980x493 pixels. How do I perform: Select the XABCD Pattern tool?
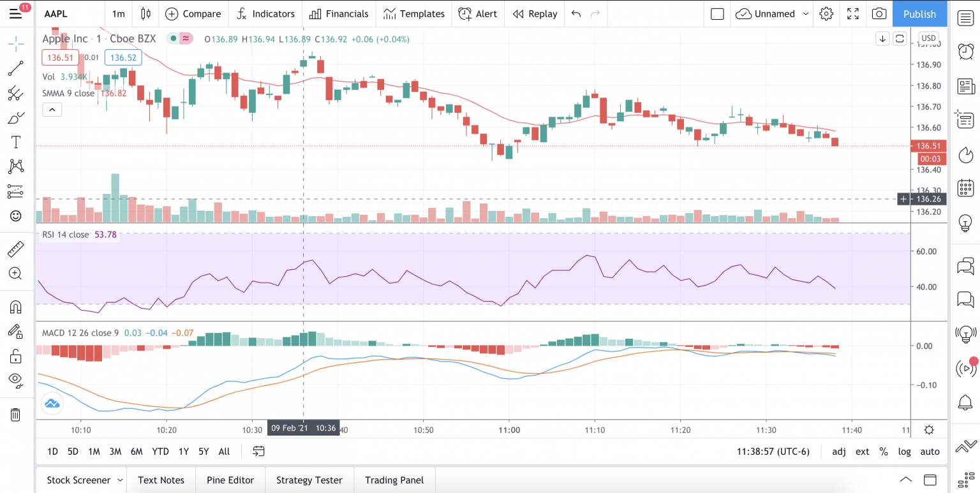(16, 166)
